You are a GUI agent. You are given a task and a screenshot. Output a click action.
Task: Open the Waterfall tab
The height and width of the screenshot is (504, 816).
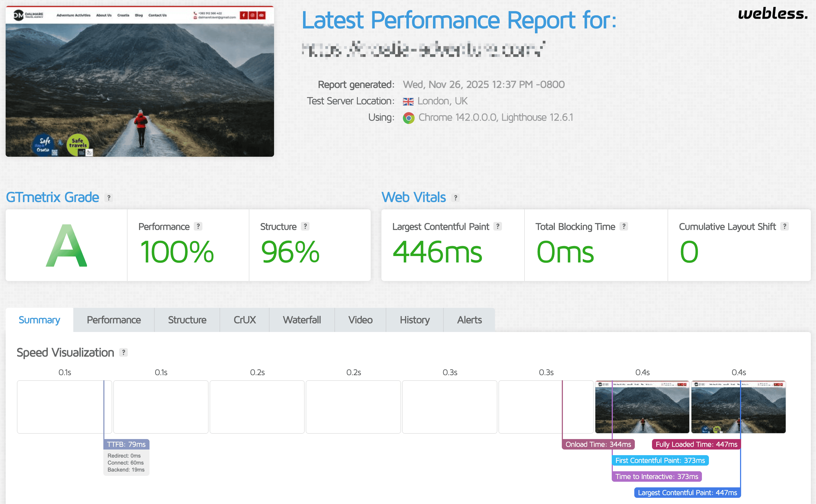point(302,320)
